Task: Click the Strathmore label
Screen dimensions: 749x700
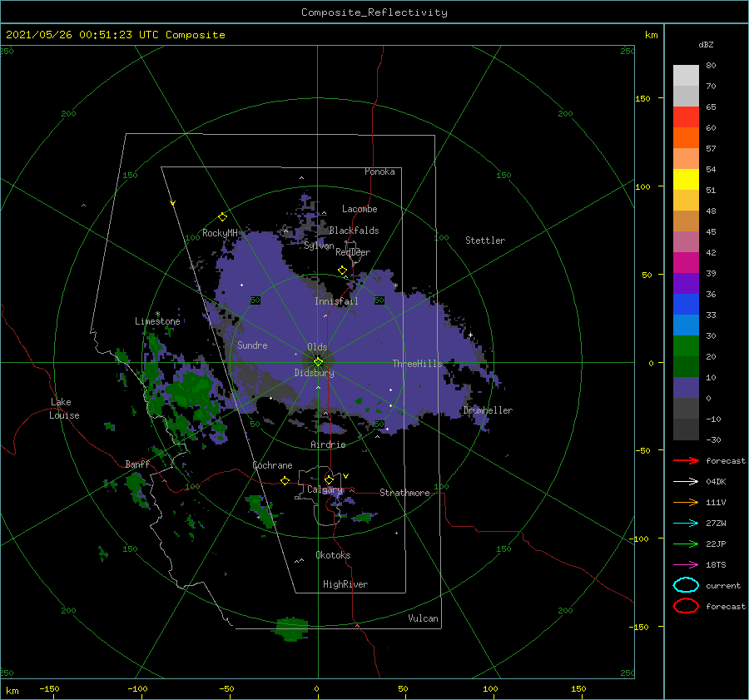Action: tap(404, 493)
